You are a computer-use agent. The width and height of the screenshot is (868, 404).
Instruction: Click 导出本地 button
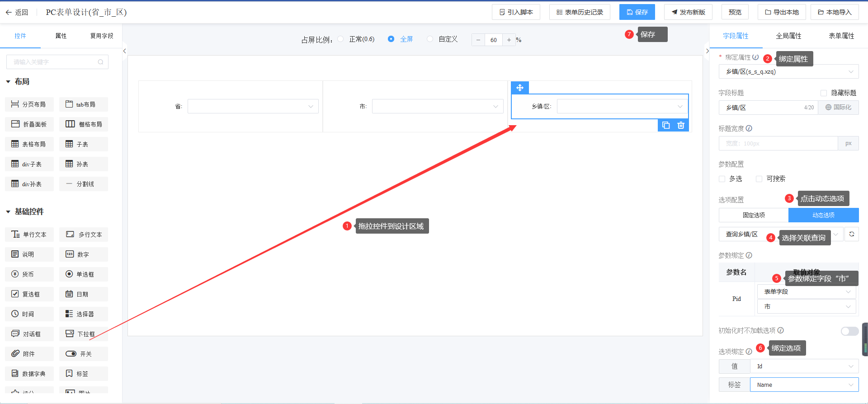(782, 12)
